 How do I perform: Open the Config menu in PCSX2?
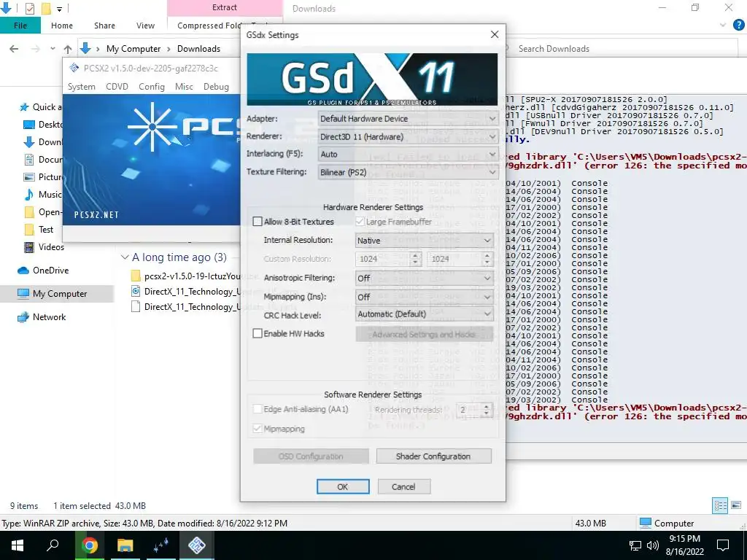click(152, 87)
